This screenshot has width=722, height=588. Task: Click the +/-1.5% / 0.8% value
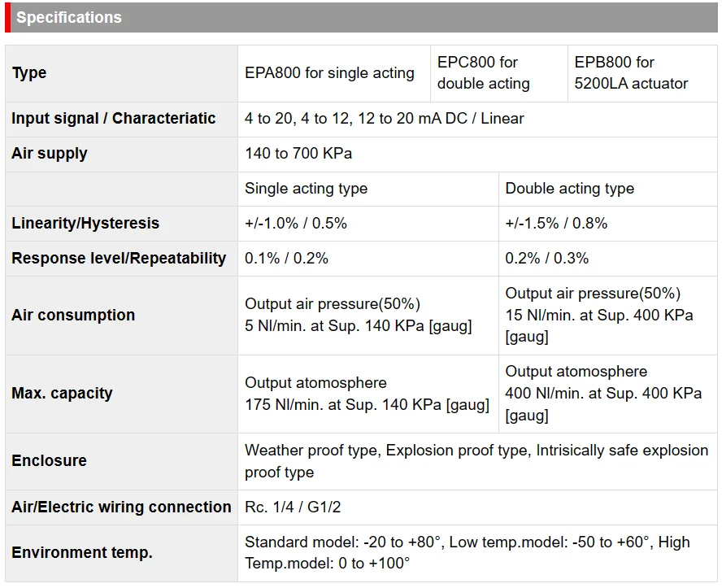click(556, 224)
